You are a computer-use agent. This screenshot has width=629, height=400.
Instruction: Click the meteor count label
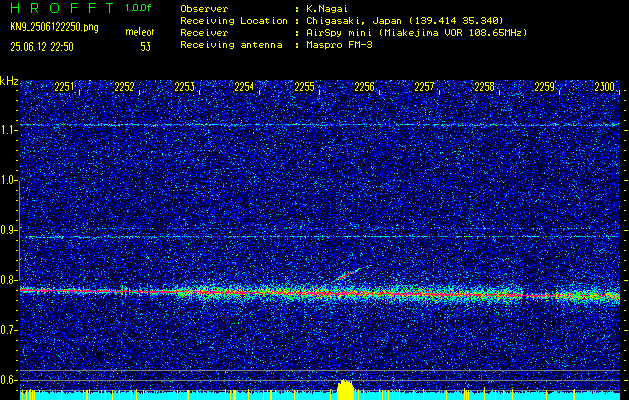[140, 32]
